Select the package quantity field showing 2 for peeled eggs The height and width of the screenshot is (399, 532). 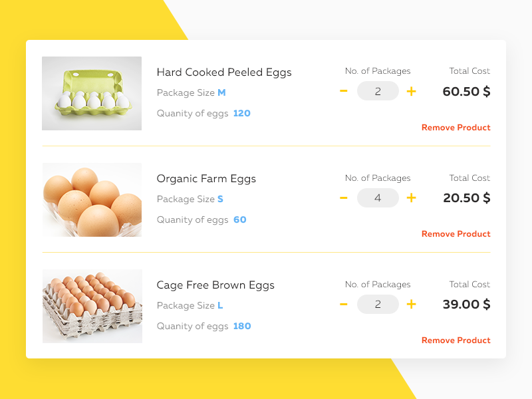tap(378, 90)
